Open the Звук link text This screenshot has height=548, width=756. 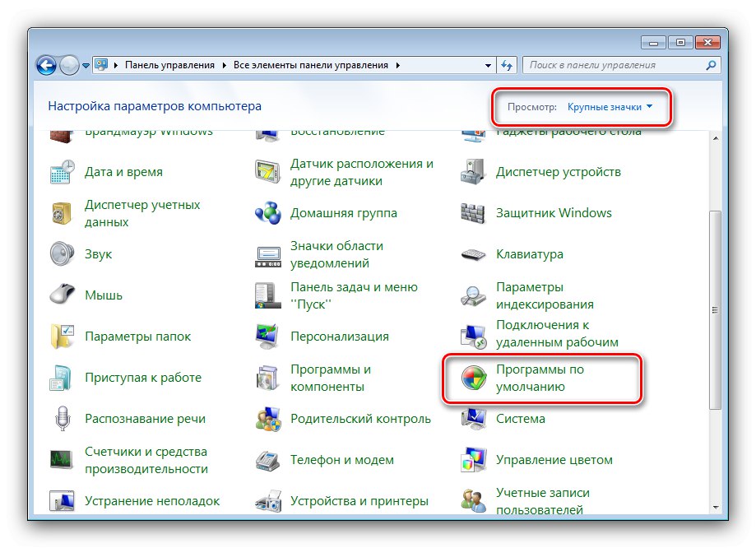(99, 254)
